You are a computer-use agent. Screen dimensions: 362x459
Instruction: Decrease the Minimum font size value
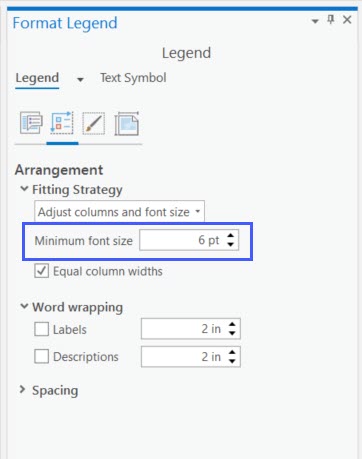(x=231, y=245)
